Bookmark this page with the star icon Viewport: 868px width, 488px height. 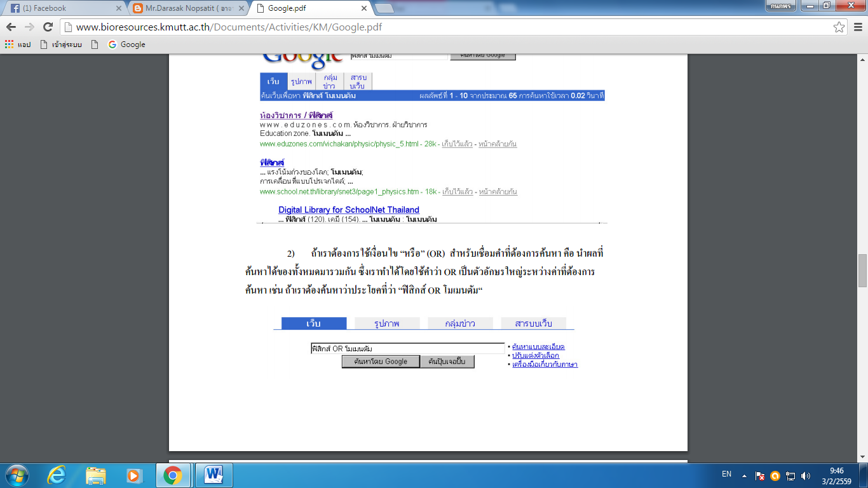[x=839, y=27]
